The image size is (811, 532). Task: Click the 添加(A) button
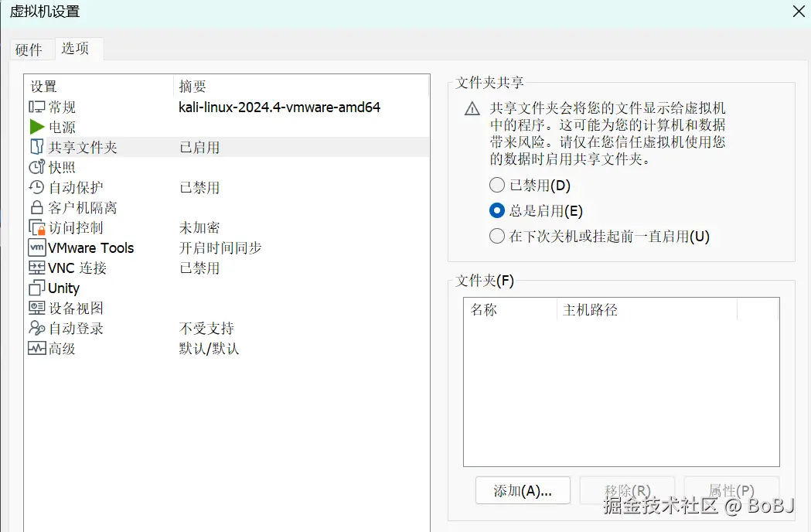[523, 489]
